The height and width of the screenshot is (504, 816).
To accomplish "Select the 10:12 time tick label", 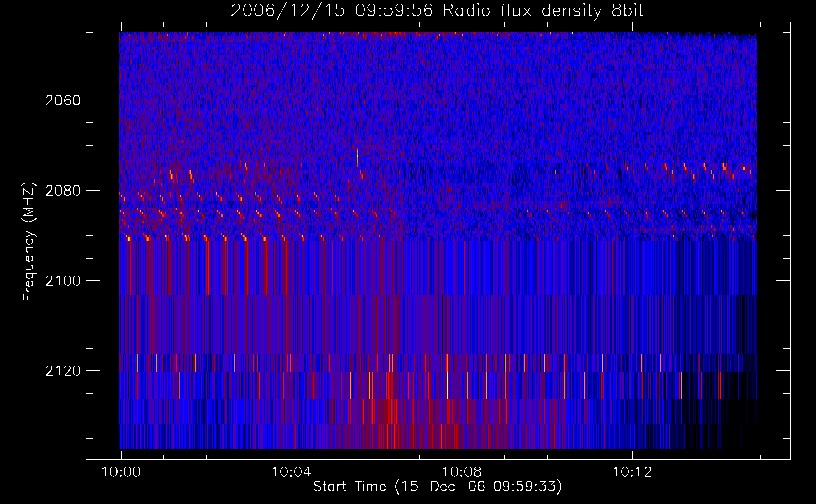I will coord(632,472).
